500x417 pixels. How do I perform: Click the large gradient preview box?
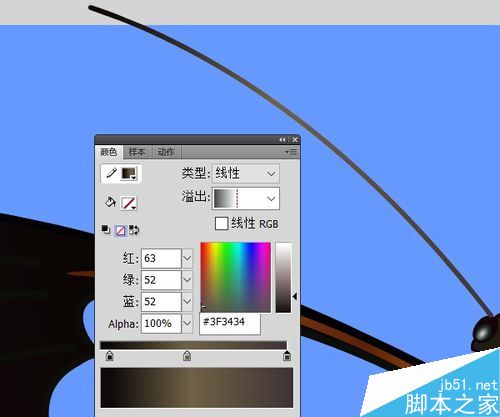pos(197,388)
